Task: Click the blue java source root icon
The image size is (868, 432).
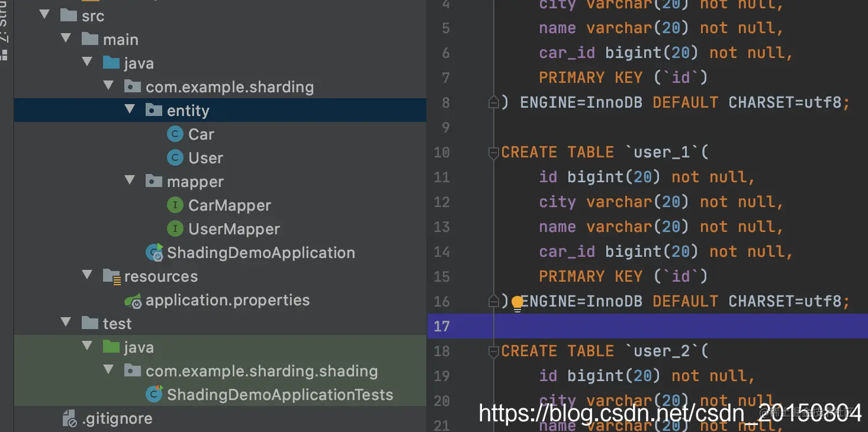Action: point(111,63)
